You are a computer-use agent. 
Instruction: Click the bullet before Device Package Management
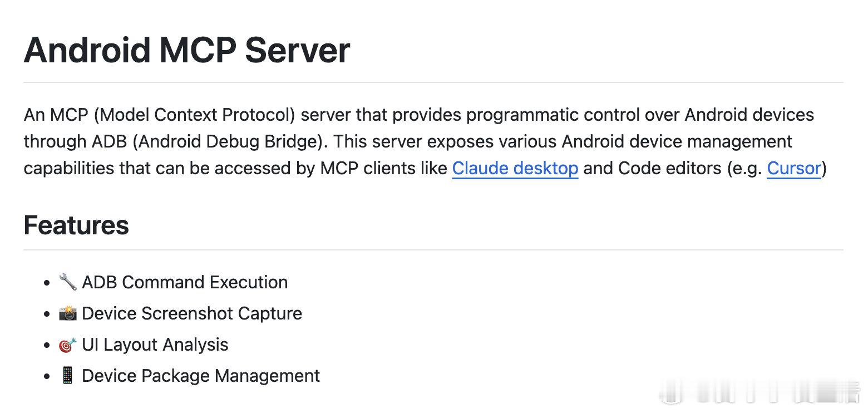pos(47,376)
